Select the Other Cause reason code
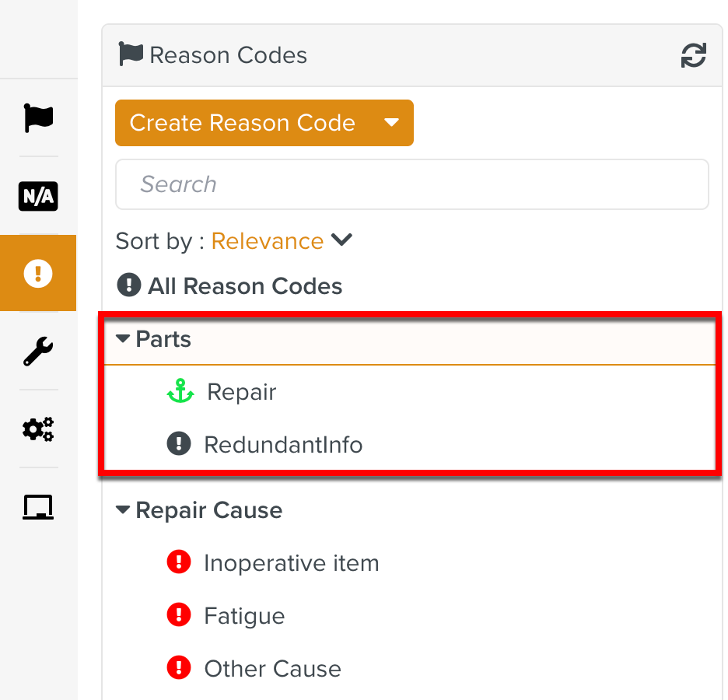This screenshot has height=700, width=728. point(272,669)
